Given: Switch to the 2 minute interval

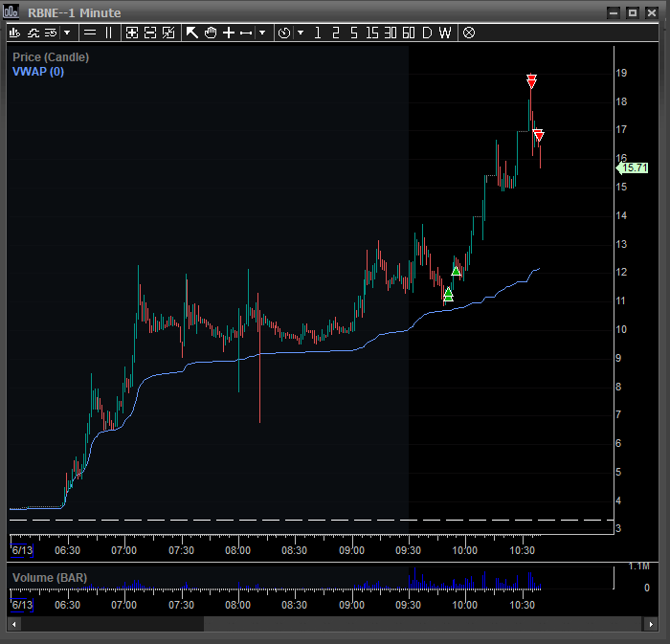Looking at the screenshot, I should click(x=336, y=33).
